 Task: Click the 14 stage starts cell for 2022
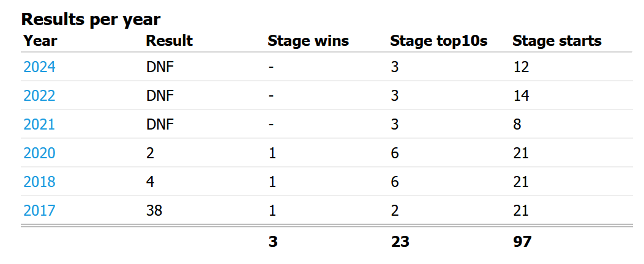pyautogui.click(x=522, y=95)
